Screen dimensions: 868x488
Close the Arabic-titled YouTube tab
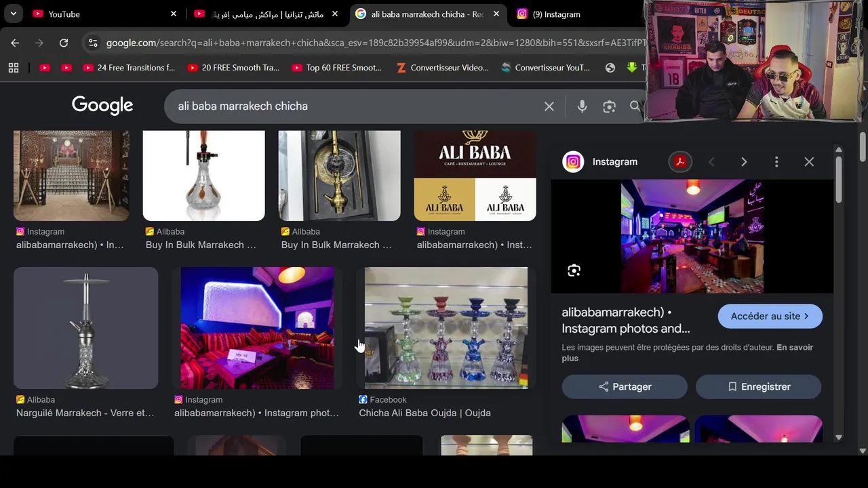tap(334, 14)
